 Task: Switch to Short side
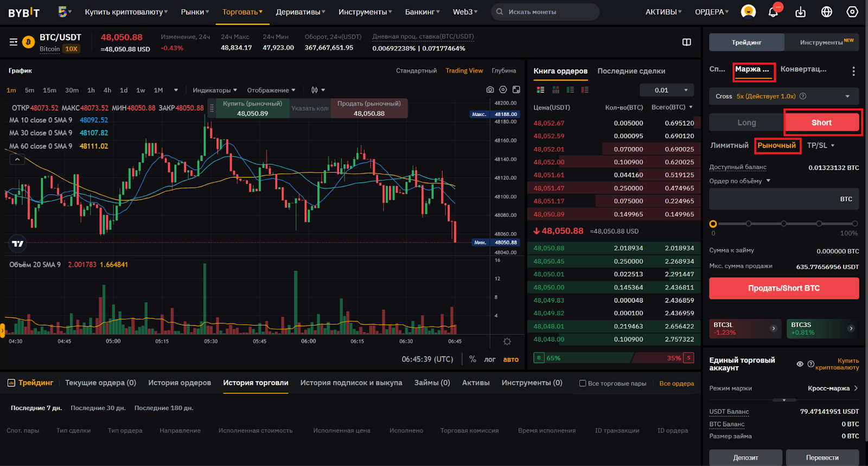[x=821, y=123]
